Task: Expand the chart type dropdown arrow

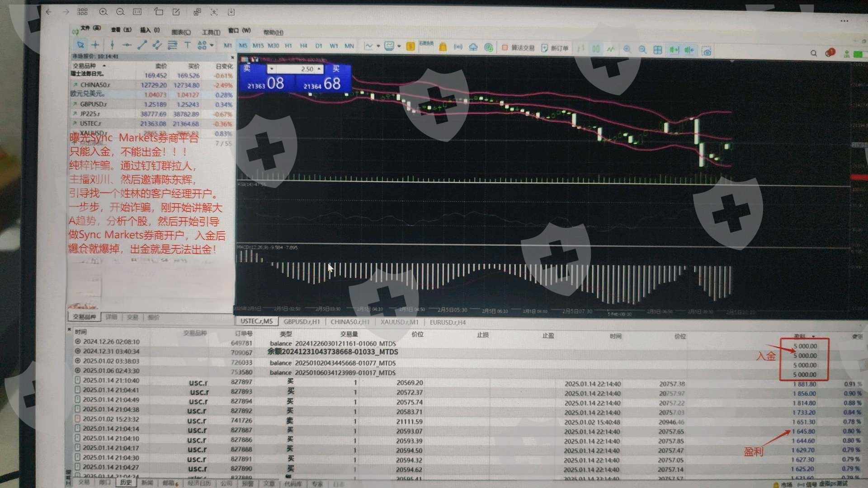Action: [378, 46]
